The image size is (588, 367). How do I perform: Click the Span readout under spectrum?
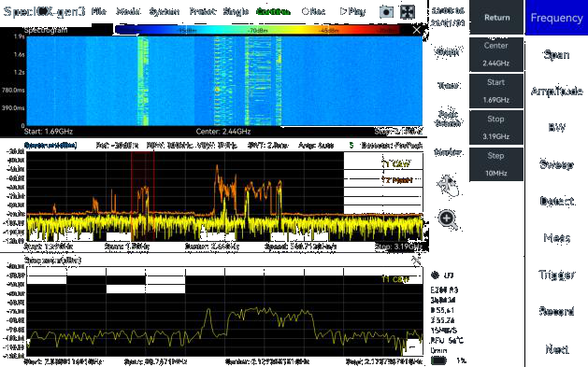pyautogui.click(x=127, y=247)
